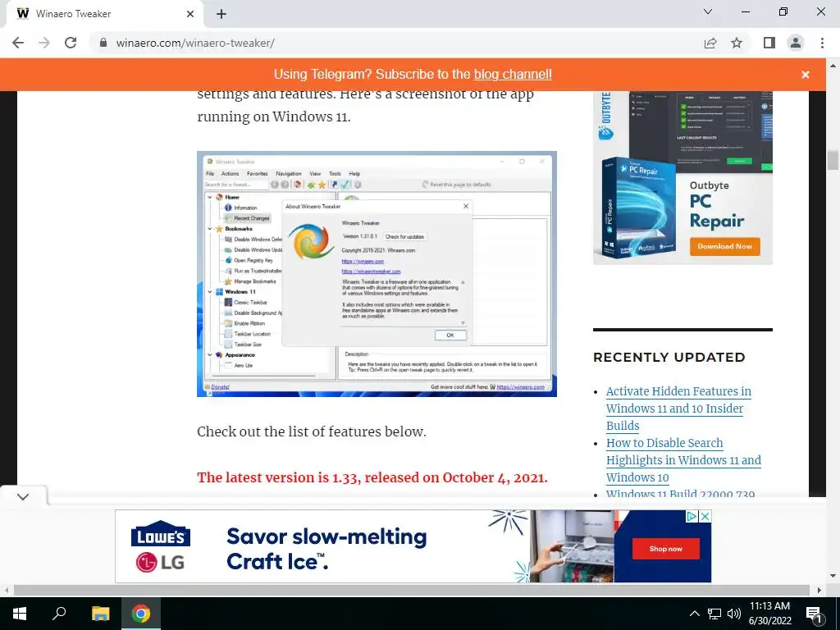Click the latest version 1.33 red text
This screenshot has width=840, height=630.
[372, 477]
